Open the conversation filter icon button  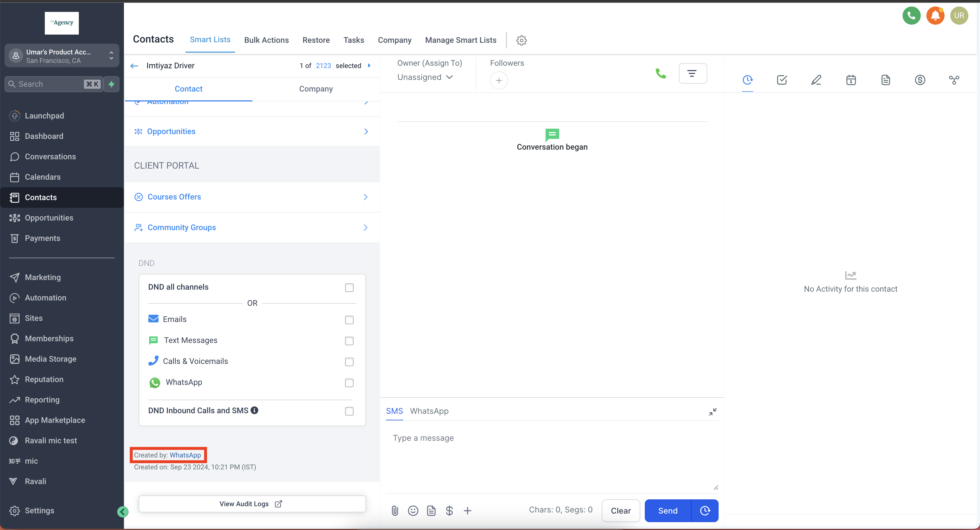[692, 73]
